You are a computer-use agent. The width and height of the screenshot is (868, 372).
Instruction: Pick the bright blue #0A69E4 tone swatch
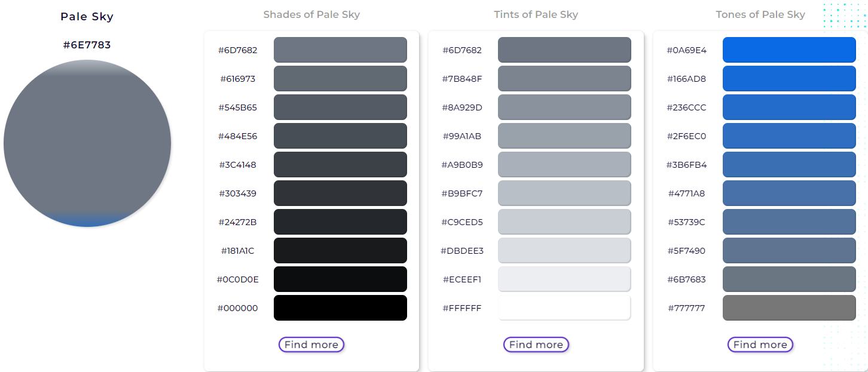[789, 50]
